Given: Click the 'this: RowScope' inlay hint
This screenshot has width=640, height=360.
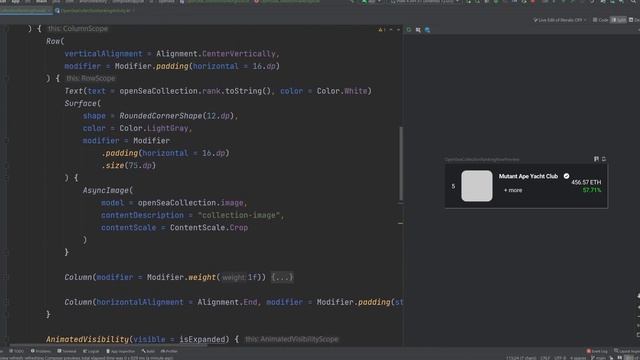Looking at the screenshot, I should pos(90,78).
